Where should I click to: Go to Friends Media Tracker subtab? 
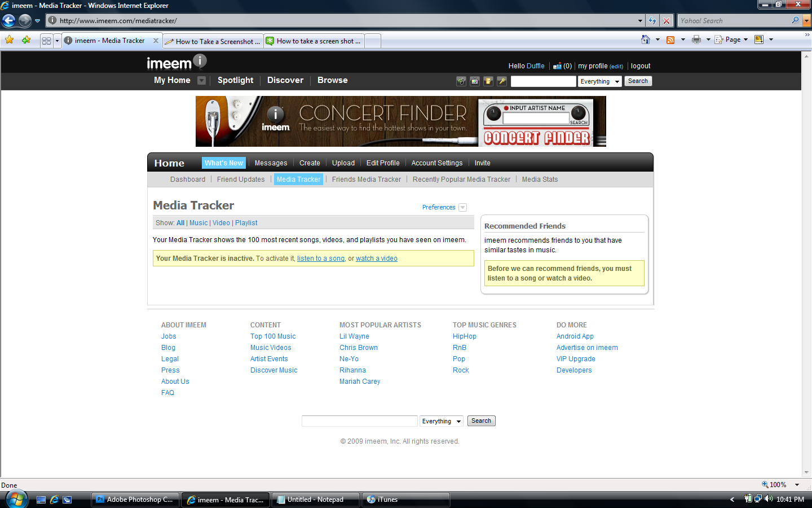tap(367, 179)
